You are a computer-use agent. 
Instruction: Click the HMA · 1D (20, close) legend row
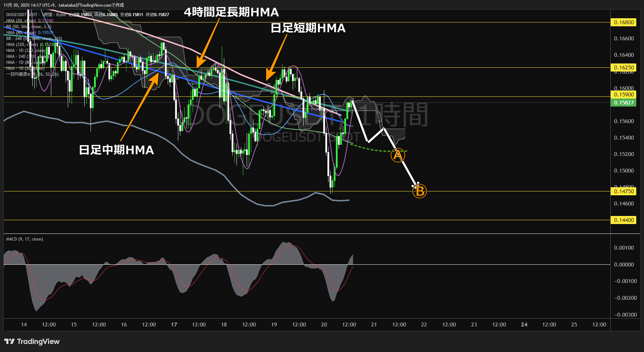[25, 68]
